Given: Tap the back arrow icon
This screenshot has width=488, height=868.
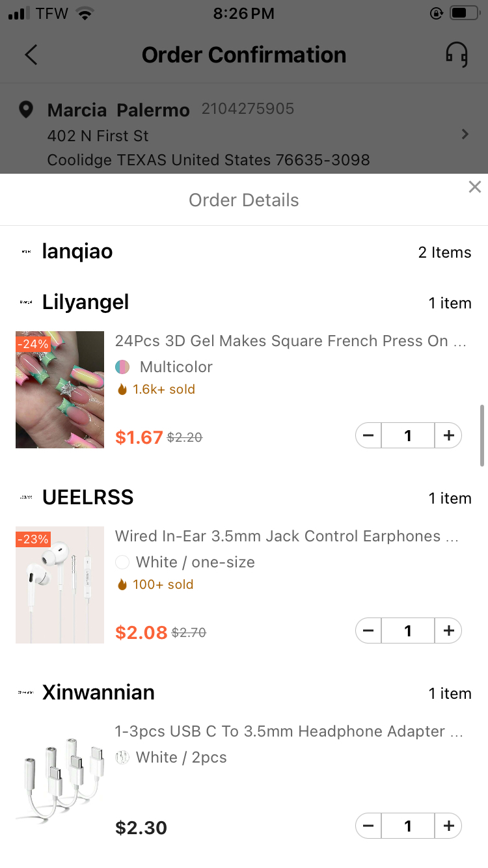Looking at the screenshot, I should click(x=31, y=55).
